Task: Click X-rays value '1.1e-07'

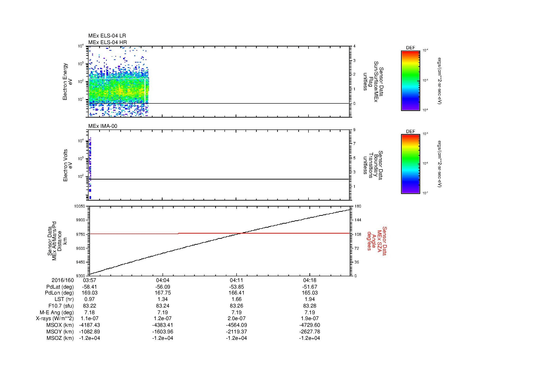Action: click(x=90, y=318)
